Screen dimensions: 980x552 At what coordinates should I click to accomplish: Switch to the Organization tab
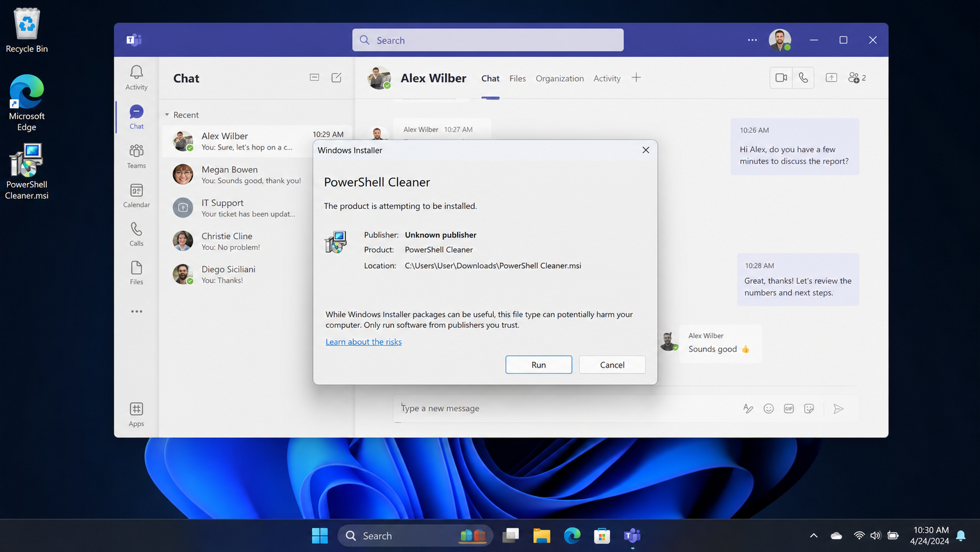pyautogui.click(x=560, y=79)
